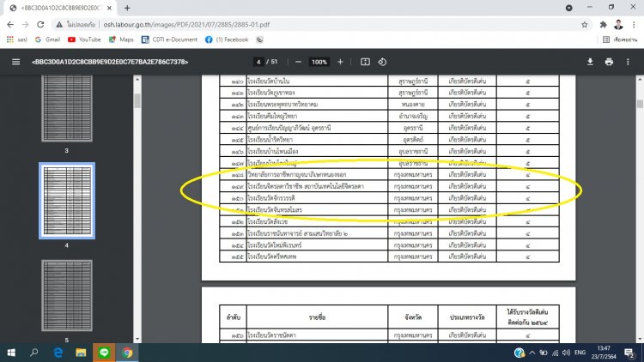Viewport: 644px width, 362px height.
Task: Open Chrome customize menu dots
Action: pos(635,25)
